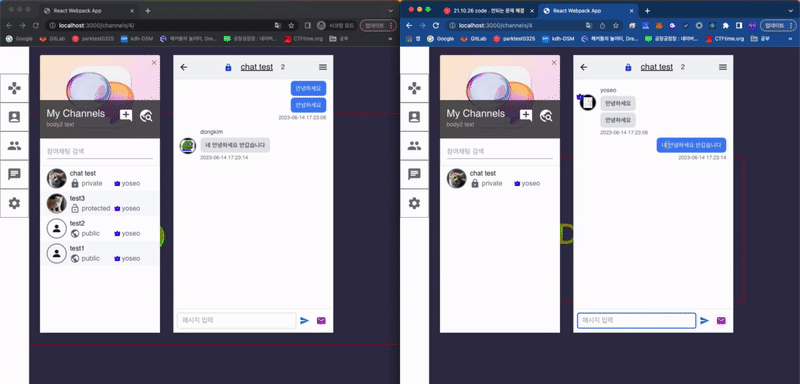Close My Channels panel in right window
Image resolution: width=800 pixels, height=384 pixels.
554,62
